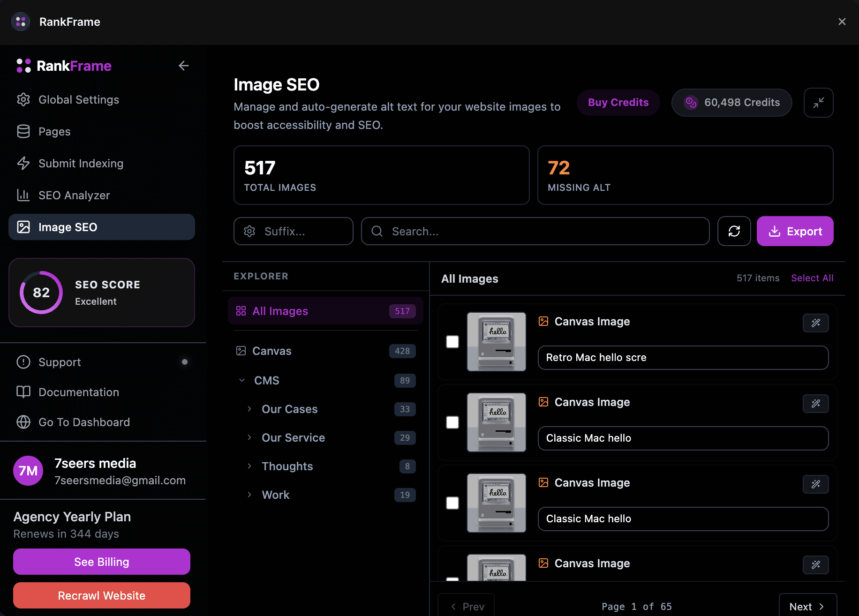Select Image SEO menu item

(102, 227)
